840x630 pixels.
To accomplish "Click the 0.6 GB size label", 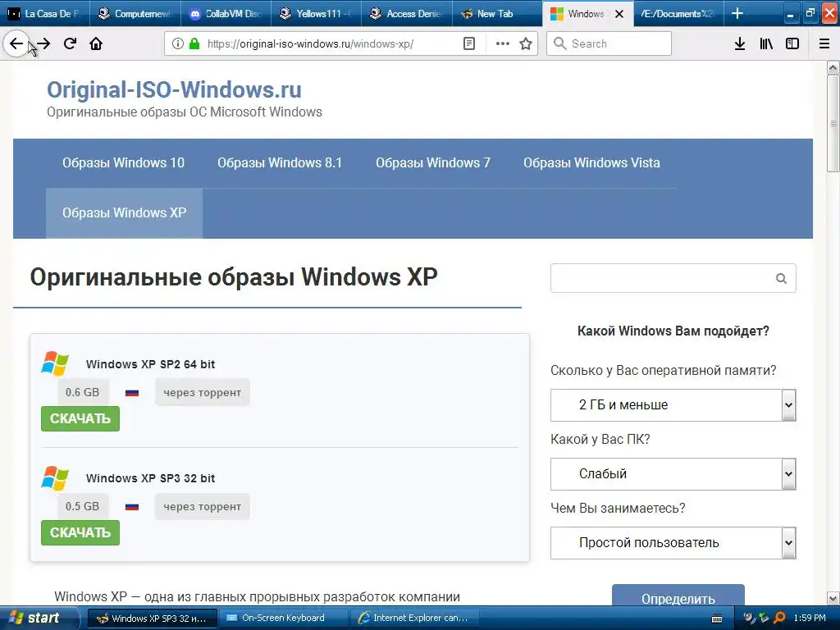I will coord(83,392).
